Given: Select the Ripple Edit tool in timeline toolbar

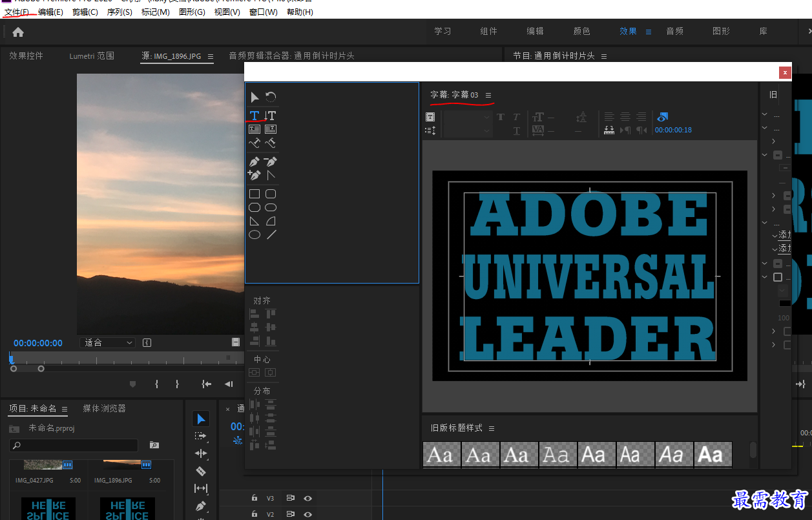Looking at the screenshot, I should coord(201,453).
